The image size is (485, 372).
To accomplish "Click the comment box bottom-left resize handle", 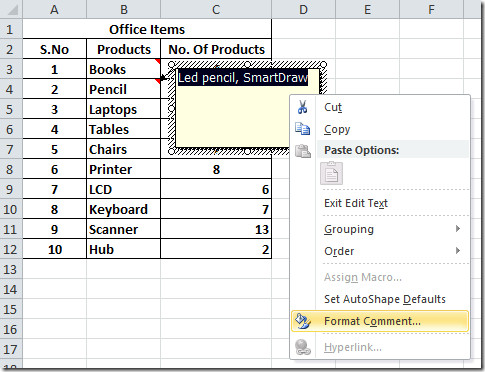I will 171,152.
